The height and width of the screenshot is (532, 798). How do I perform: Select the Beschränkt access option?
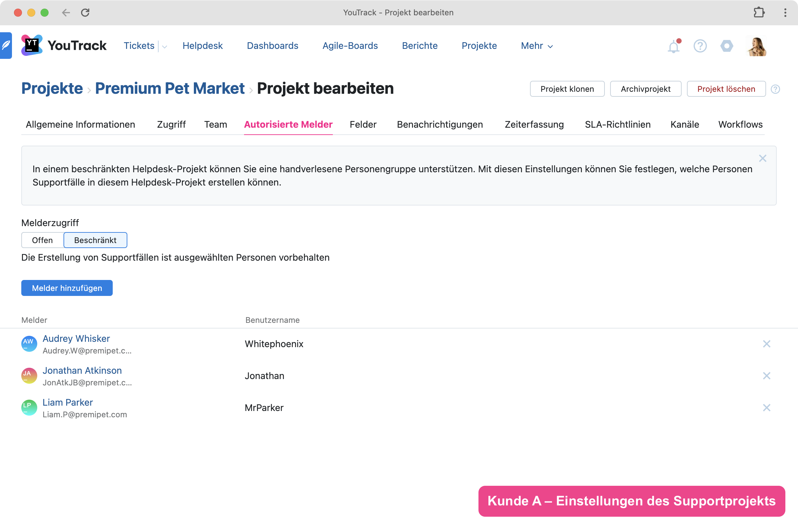click(x=95, y=240)
